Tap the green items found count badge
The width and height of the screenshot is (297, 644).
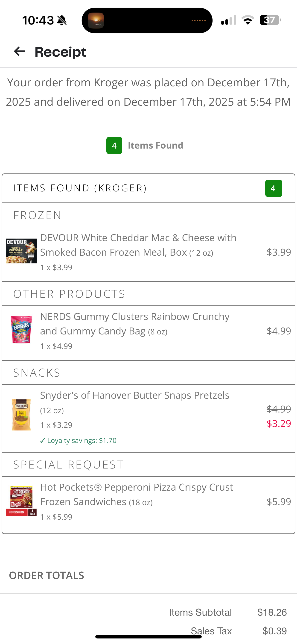tap(114, 146)
